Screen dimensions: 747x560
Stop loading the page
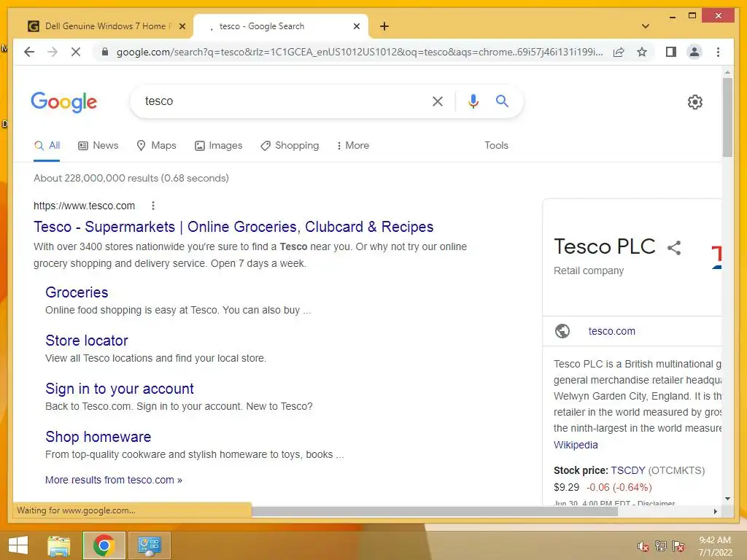coord(76,52)
